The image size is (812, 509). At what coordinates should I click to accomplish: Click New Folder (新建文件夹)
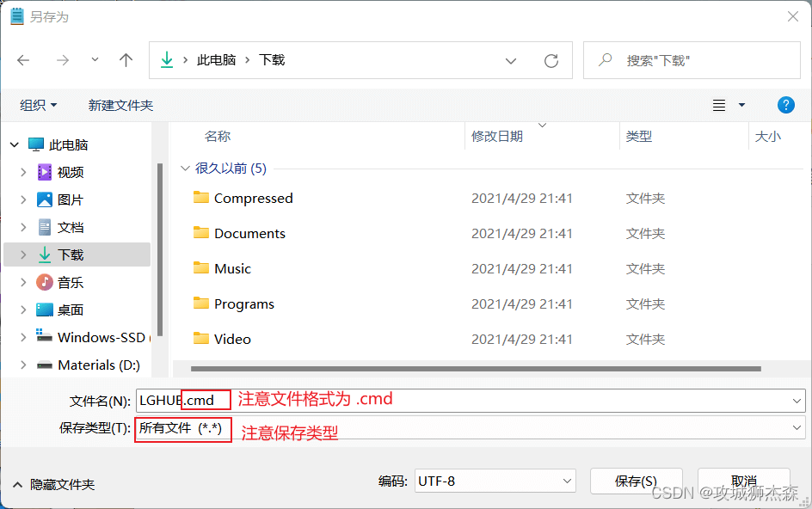click(120, 105)
